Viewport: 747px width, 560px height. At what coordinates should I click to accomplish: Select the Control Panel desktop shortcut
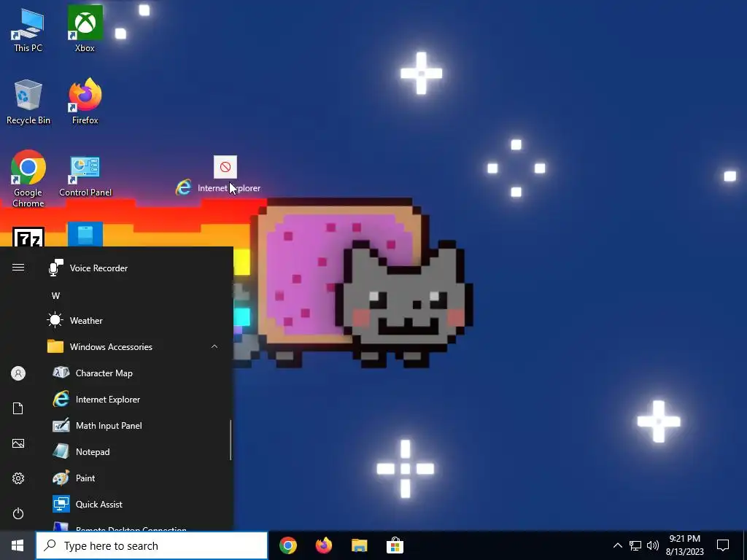click(85, 176)
